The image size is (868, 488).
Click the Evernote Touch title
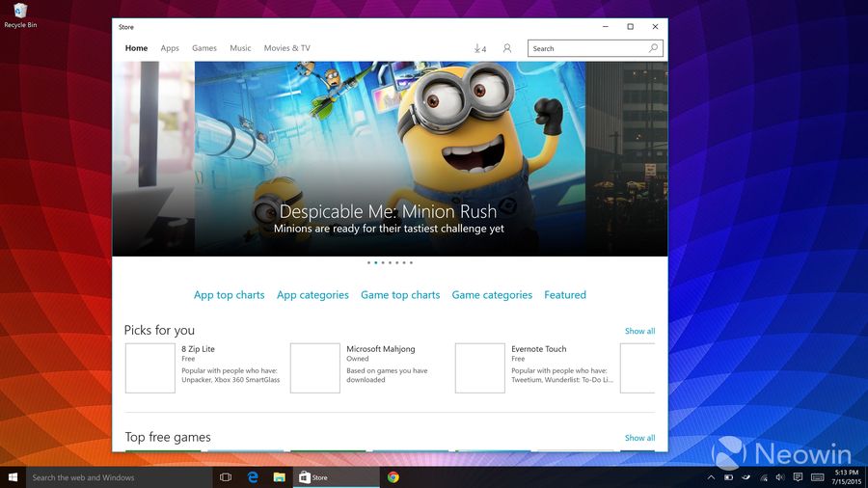(x=538, y=349)
